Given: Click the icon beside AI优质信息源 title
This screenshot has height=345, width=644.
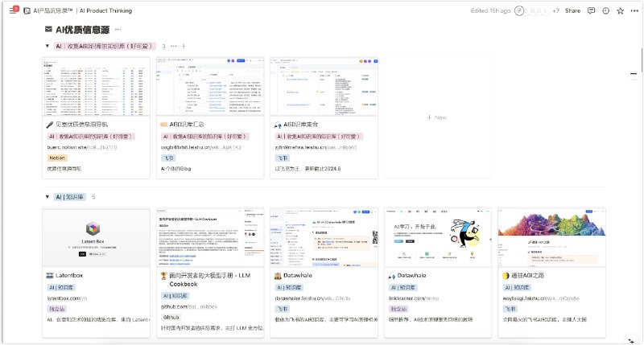Looking at the screenshot, I should (x=48, y=30).
